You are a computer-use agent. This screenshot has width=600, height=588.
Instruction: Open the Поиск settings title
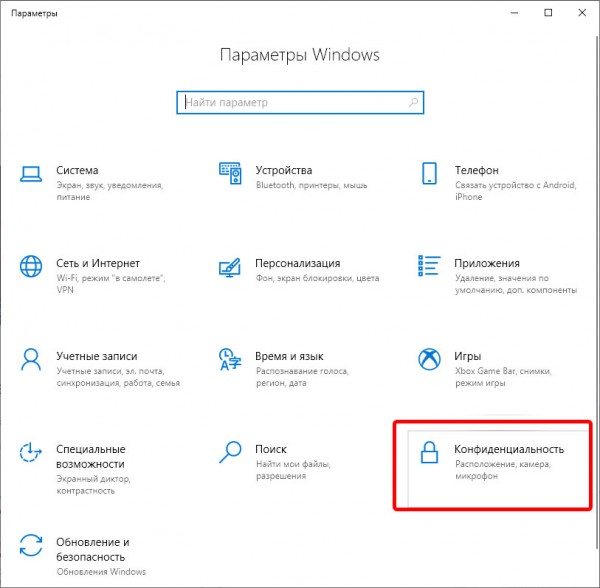coord(271,449)
